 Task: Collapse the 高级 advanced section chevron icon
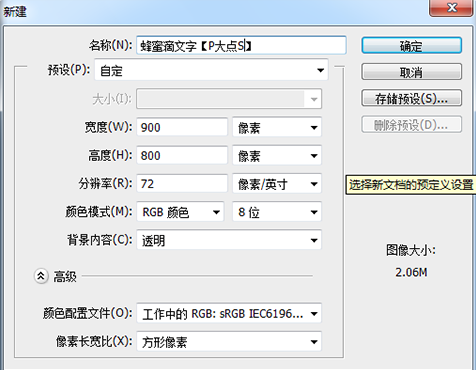coord(41,276)
